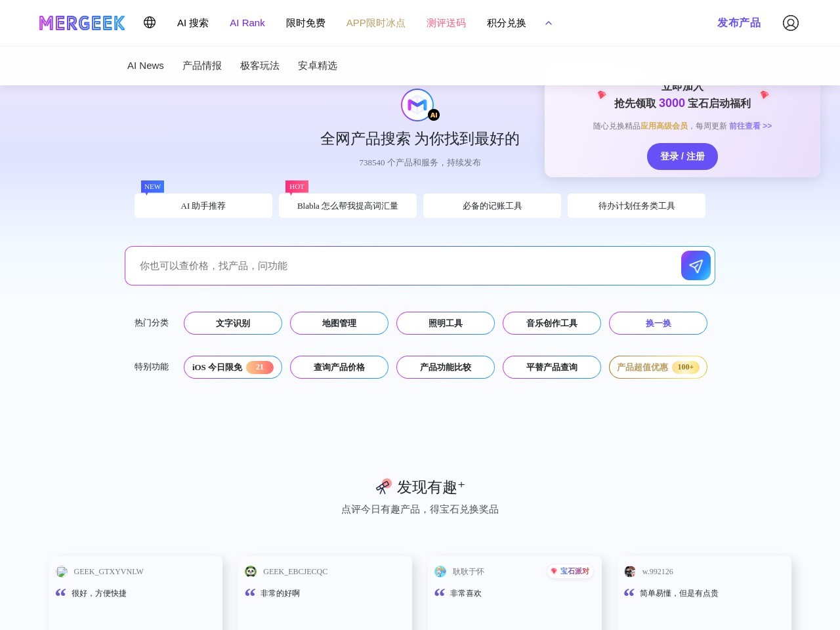
Task: Click the MERGEEK logo
Action: (82, 23)
